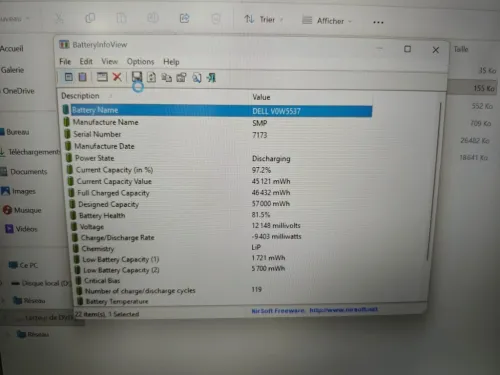Click Copy Selected Items toolbar icon

click(x=166, y=78)
